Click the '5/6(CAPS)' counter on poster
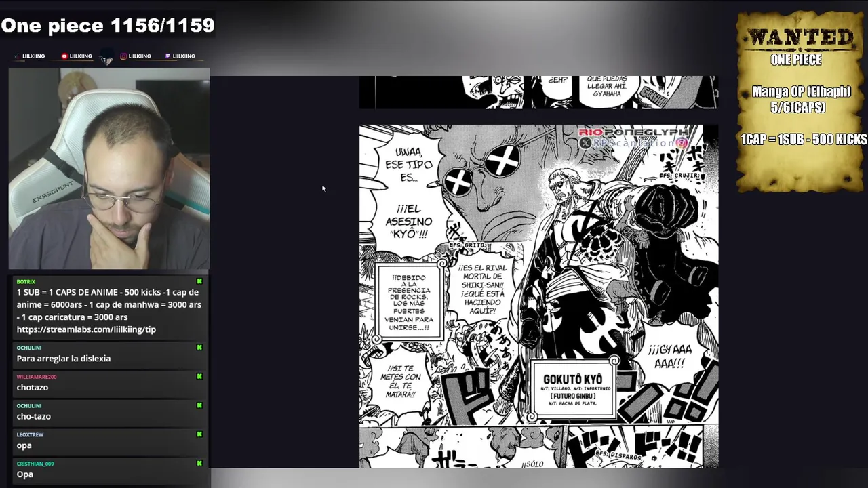868x488 pixels. click(x=798, y=107)
